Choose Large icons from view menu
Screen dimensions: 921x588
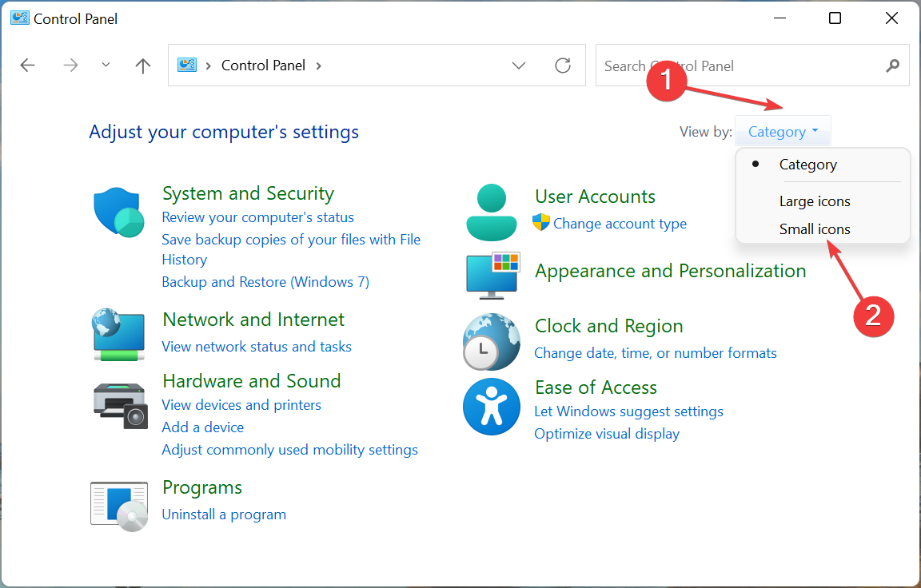(x=815, y=201)
